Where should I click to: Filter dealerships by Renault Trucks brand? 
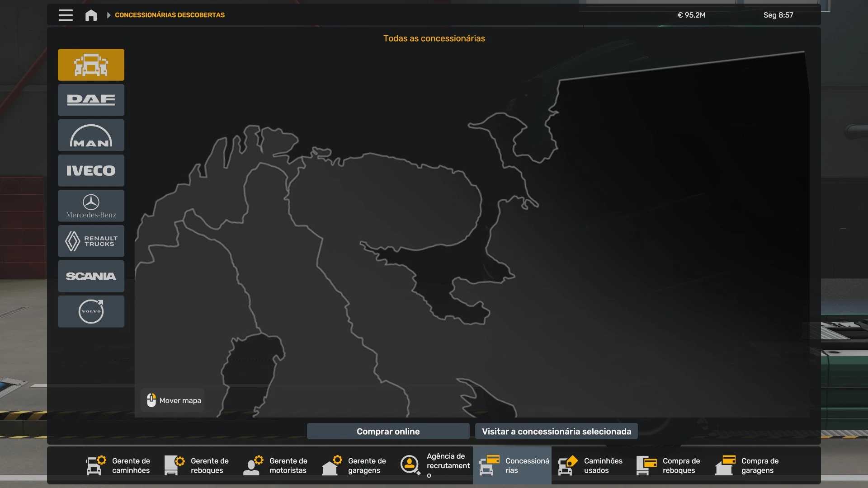[91, 241]
